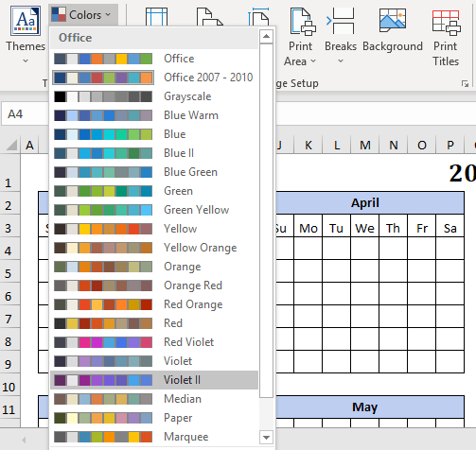Select the Marquee color theme
The width and height of the screenshot is (476, 450).
154,437
